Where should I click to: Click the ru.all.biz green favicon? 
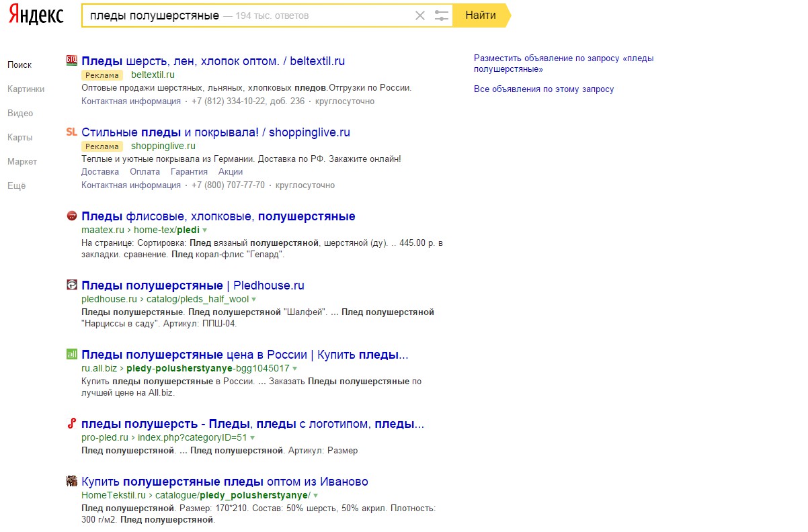pos(72,354)
